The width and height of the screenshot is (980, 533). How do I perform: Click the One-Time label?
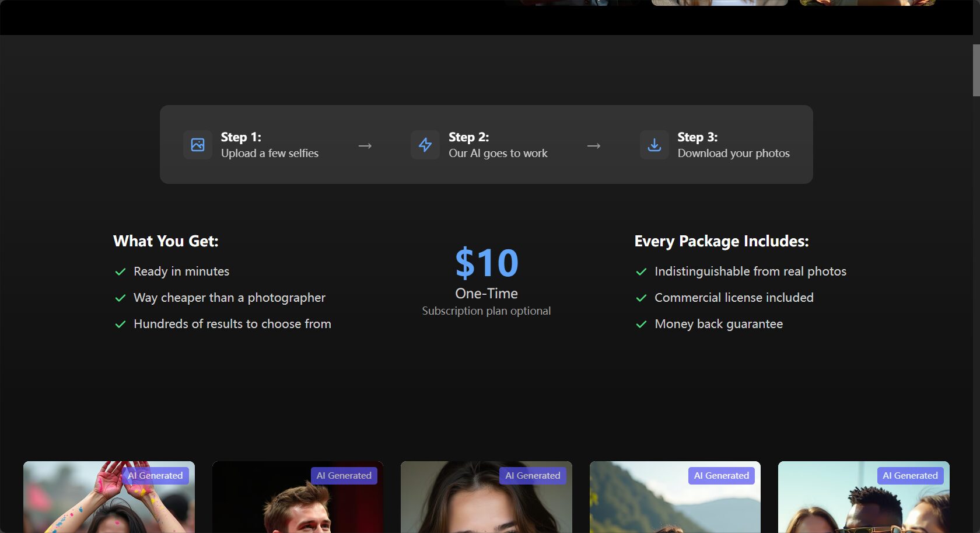click(x=487, y=294)
